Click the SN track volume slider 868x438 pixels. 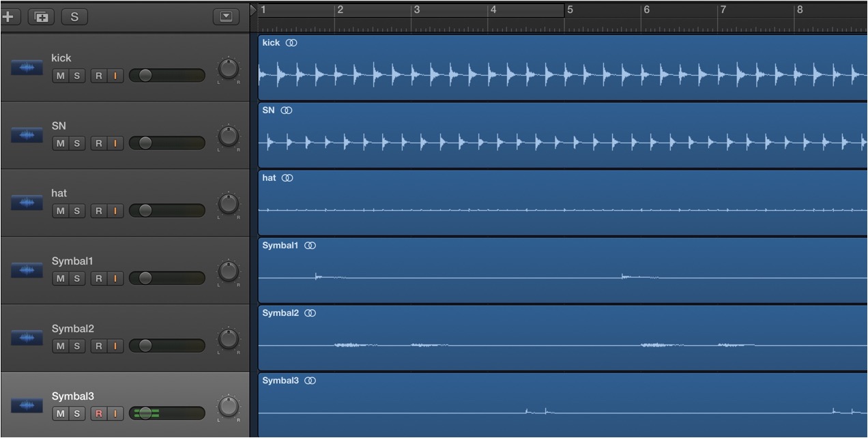coord(167,143)
